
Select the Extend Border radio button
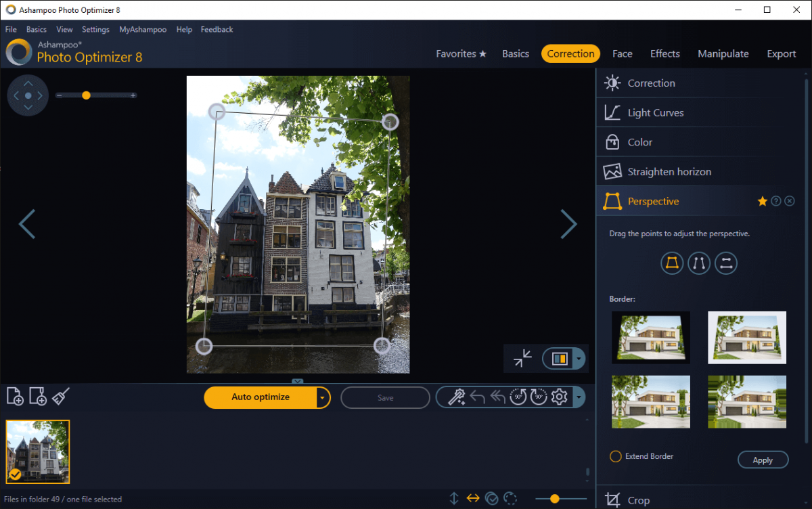click(x=616, y=456)
